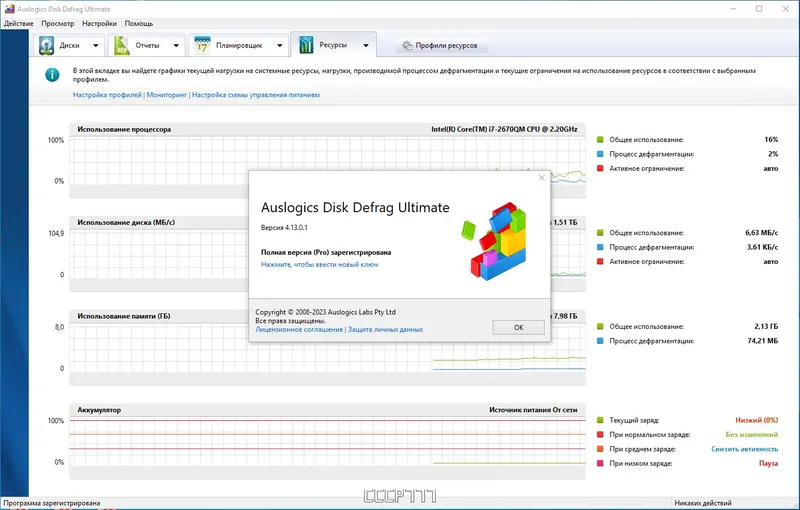Open Профили ресурсов button
This screenshot has width=800, height=510.
coord(441,45)
